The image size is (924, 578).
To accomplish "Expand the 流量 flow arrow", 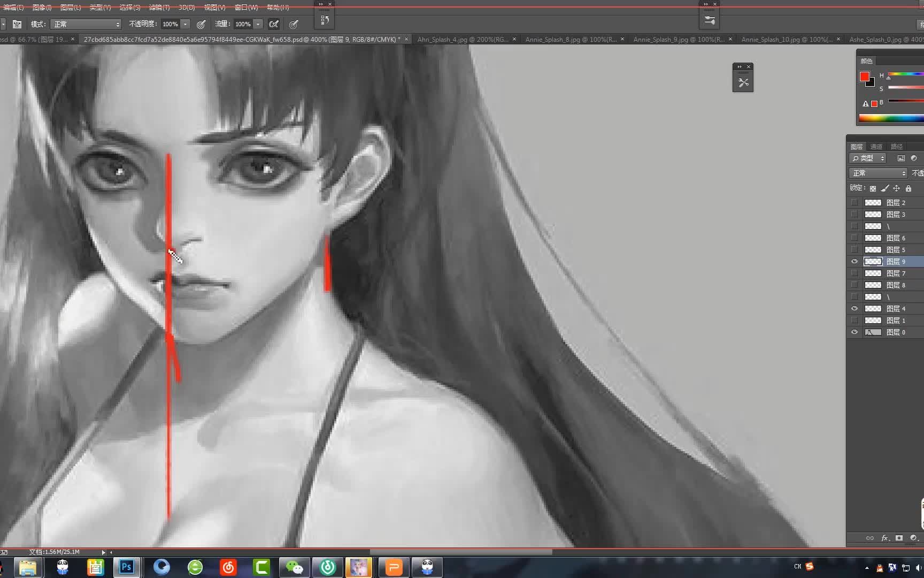I will pos(258,24).
